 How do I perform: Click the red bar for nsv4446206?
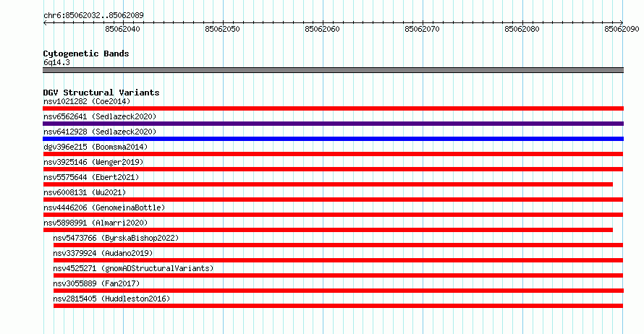point(333,215)
